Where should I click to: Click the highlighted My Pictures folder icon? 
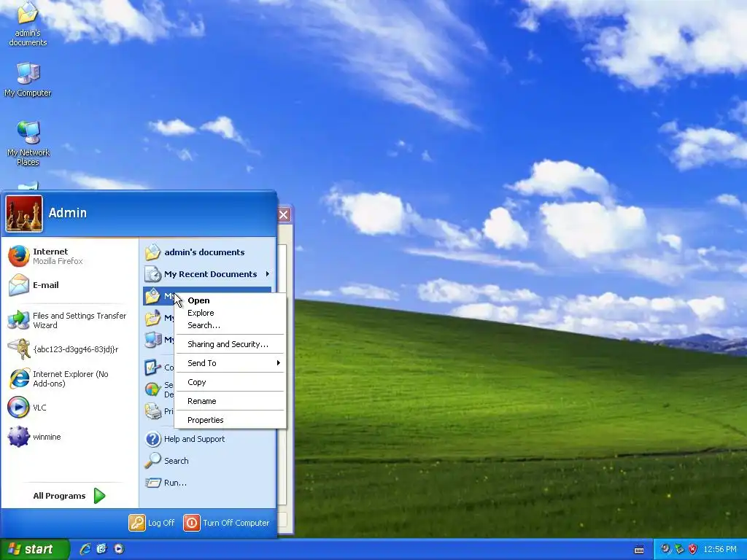152,296
